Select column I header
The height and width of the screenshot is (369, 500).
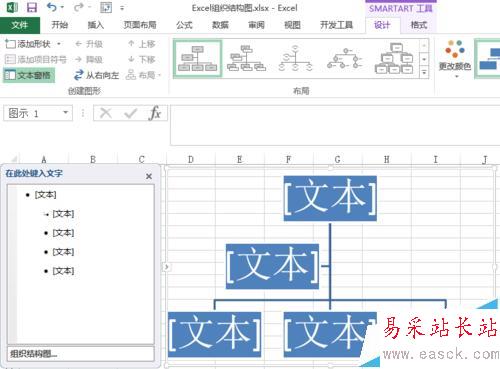[x=435, y=159]
